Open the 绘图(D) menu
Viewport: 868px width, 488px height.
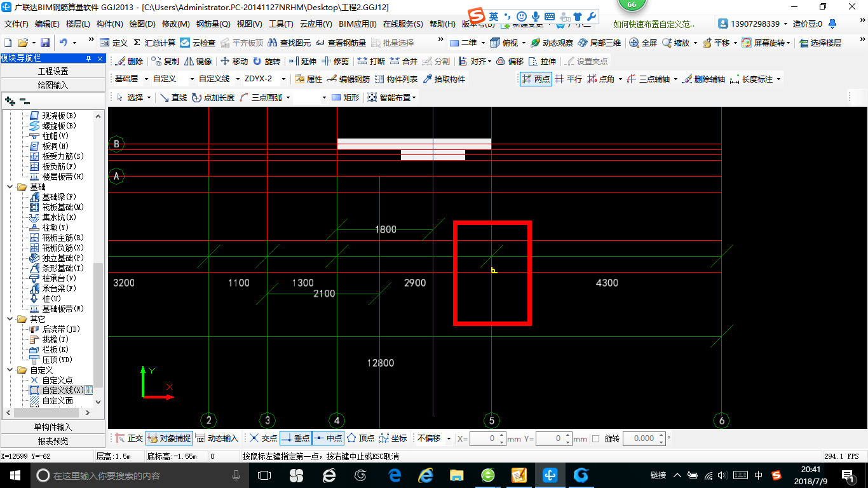(142, 24)
